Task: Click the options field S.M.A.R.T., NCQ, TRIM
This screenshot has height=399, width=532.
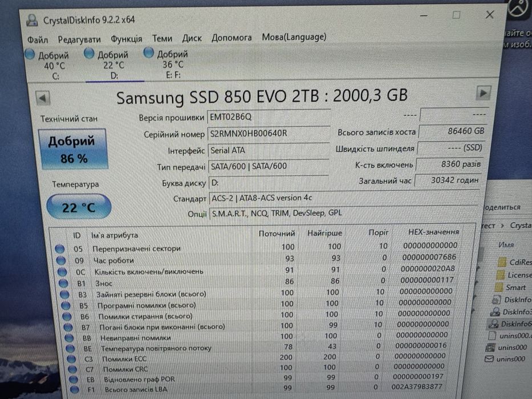Action: pyautogui.click(x=344, y=213)
